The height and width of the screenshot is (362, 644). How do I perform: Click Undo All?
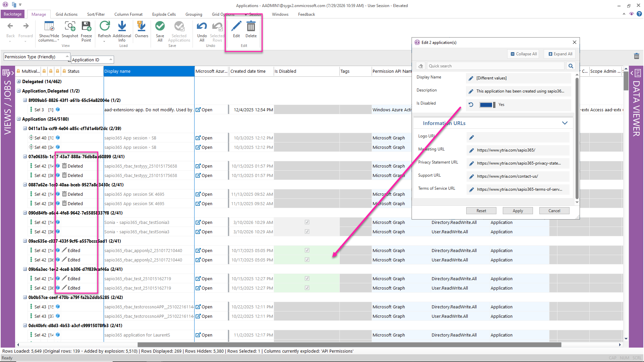(202, 31)
